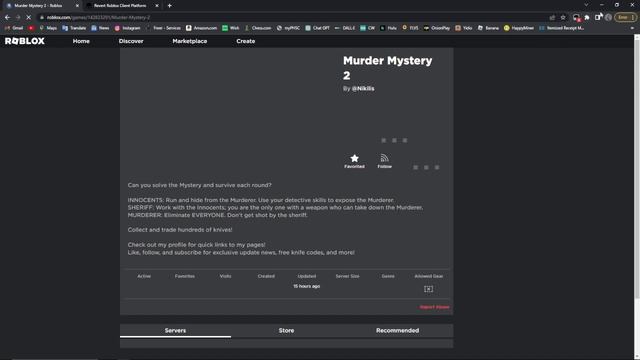Image resolution: width=640 pixels, height=360 pixels.
Task: Open myPHSC bookmark
Action: pos(288,28)
